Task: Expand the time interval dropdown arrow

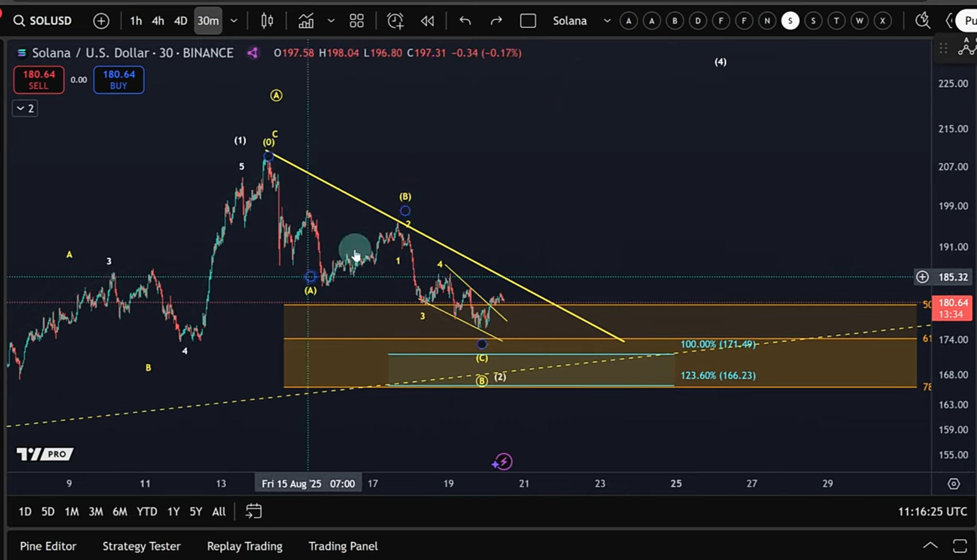Action: point(234,21)
